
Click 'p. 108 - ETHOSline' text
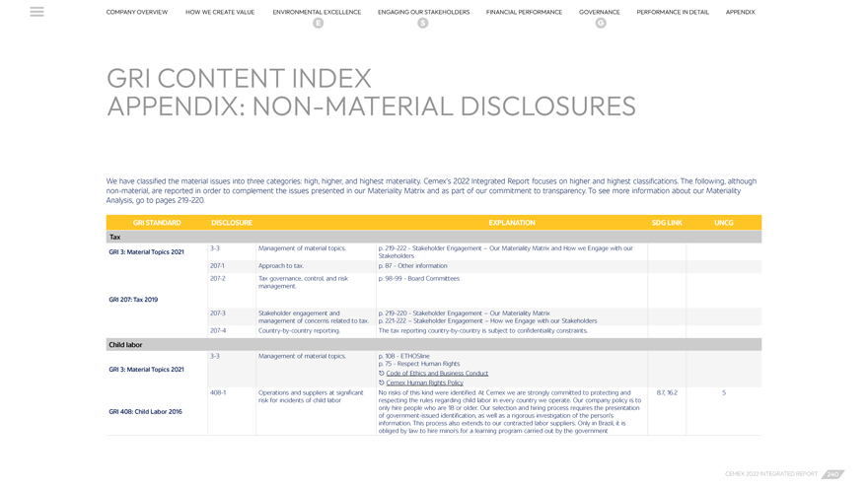click(404, 356)
